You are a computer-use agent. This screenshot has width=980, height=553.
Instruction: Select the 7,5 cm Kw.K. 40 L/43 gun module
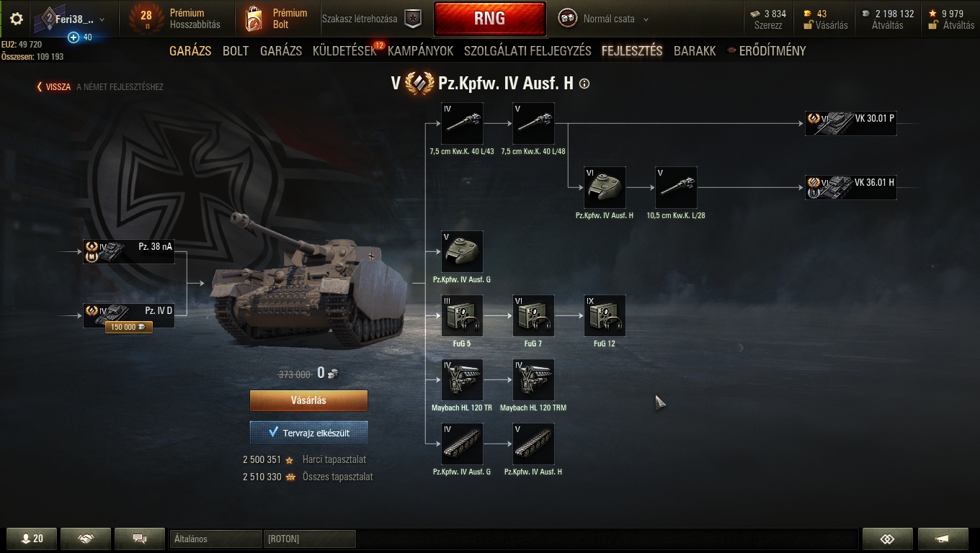[x=462, y=124]
